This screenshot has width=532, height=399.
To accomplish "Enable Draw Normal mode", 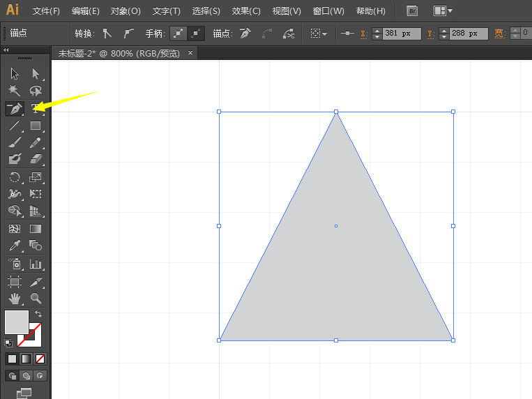I will [13, 376].
